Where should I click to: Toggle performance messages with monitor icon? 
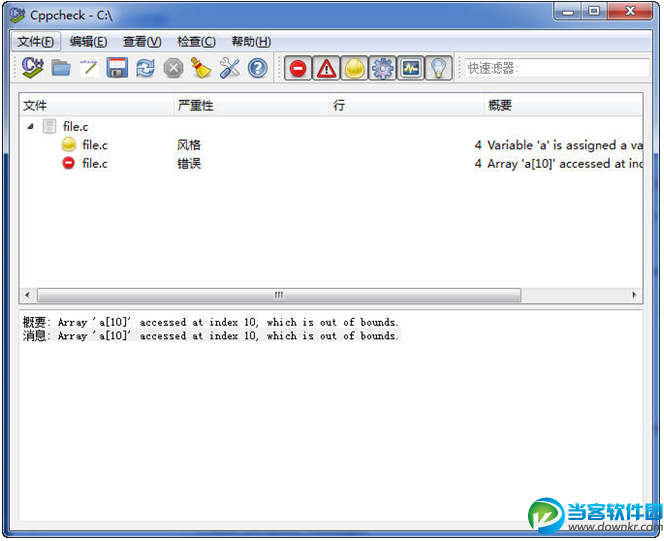[411, 68]
